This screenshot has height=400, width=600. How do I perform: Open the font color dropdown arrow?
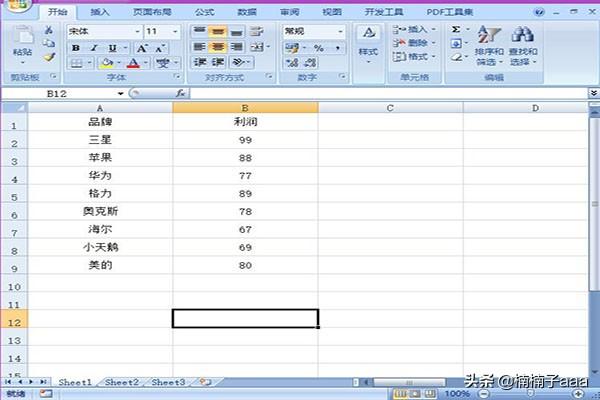point(145,62)
